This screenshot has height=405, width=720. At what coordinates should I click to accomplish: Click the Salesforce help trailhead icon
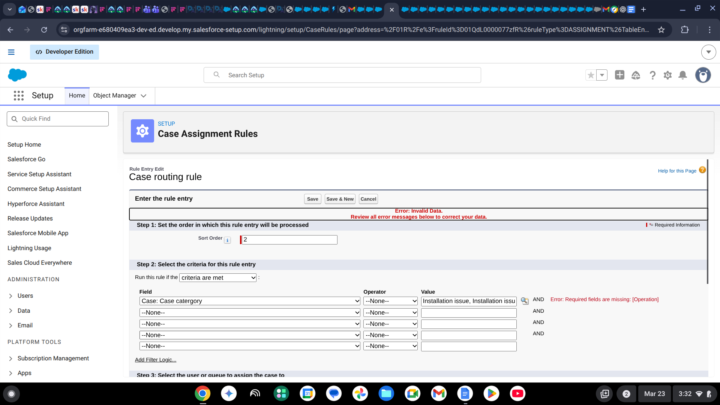(636, 75)
